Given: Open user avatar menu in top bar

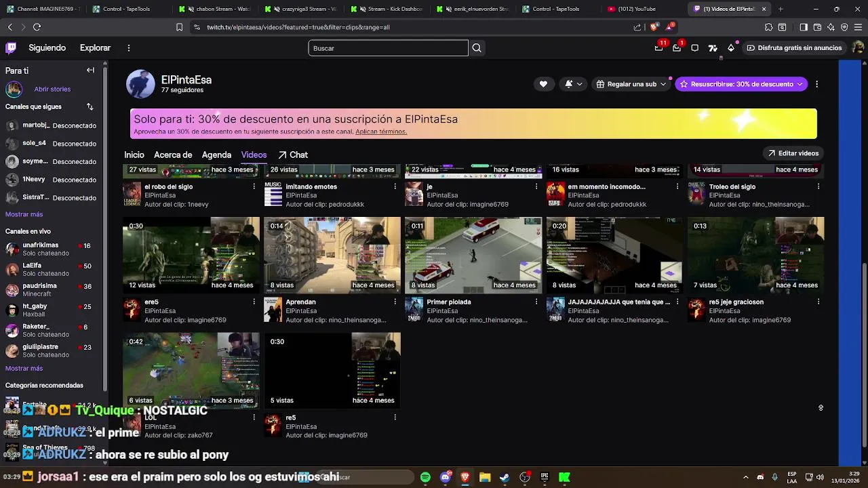Looking at the screenshot, I should pyautogui.click(x=857, y=48).
